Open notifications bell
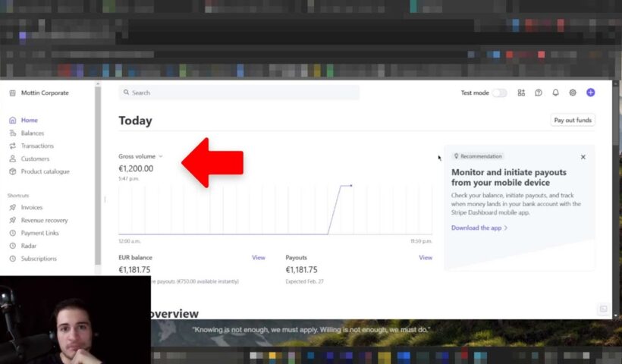622x364 pixels. (555, 93)
